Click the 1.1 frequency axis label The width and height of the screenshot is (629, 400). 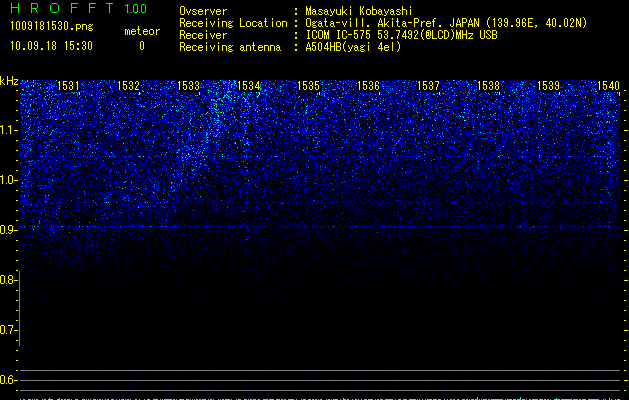(8, 130)
